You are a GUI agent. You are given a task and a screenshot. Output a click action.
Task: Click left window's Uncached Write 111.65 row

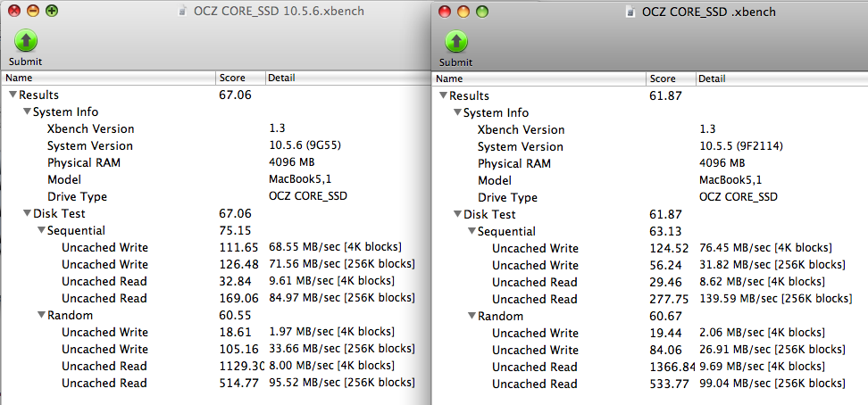216,247
